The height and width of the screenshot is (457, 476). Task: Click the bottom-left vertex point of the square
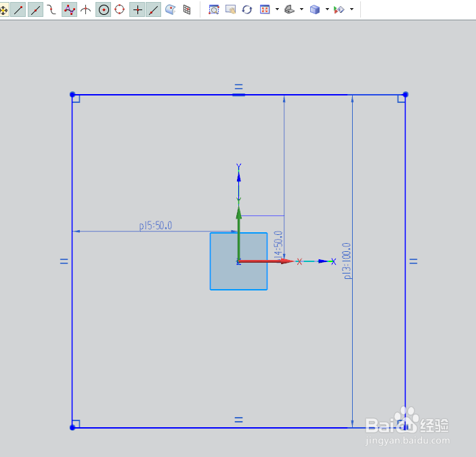point(72,428)
